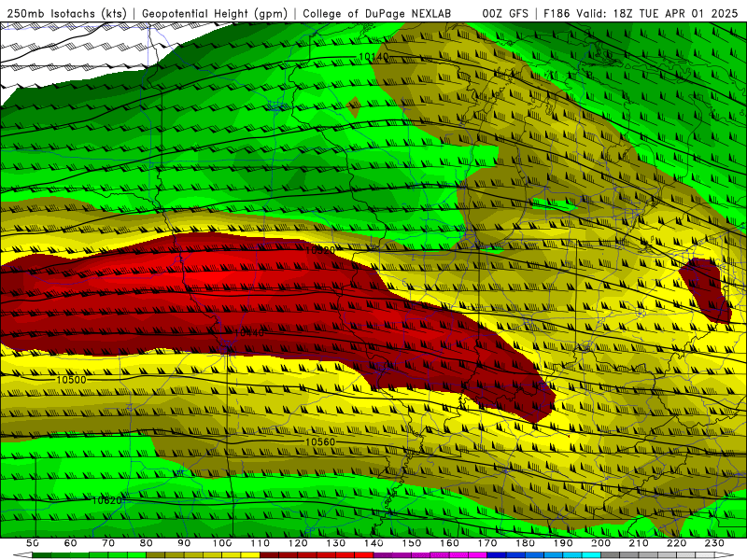Click the 180 value on the color scale
Viewport: 747px width, 560px height.
coord(525,543)
